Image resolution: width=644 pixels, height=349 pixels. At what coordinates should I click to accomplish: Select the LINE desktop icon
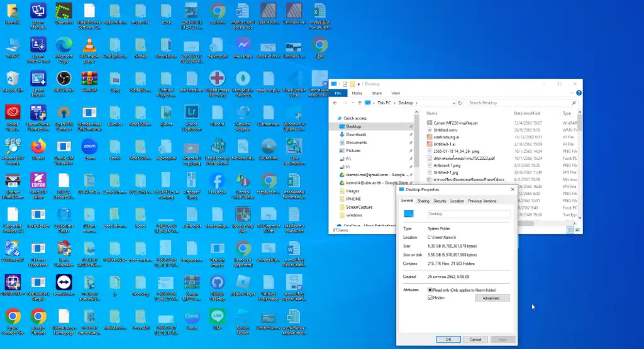pyautogui.click(x=217, y=319)
